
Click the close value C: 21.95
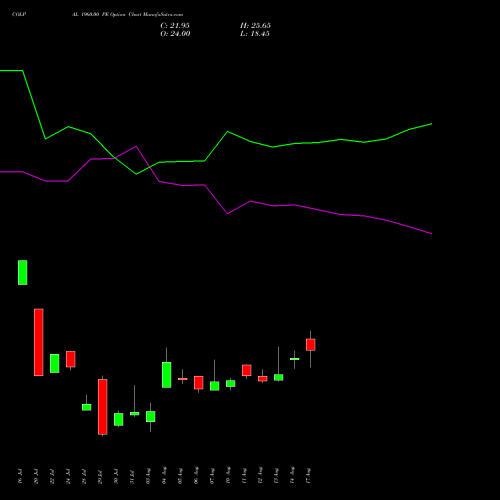tap(175, 26)
